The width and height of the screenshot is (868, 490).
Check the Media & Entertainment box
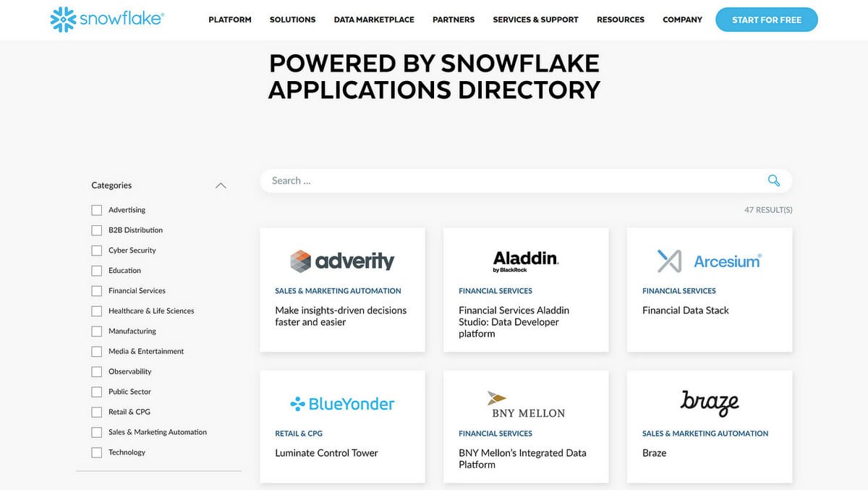coord(97,352)
